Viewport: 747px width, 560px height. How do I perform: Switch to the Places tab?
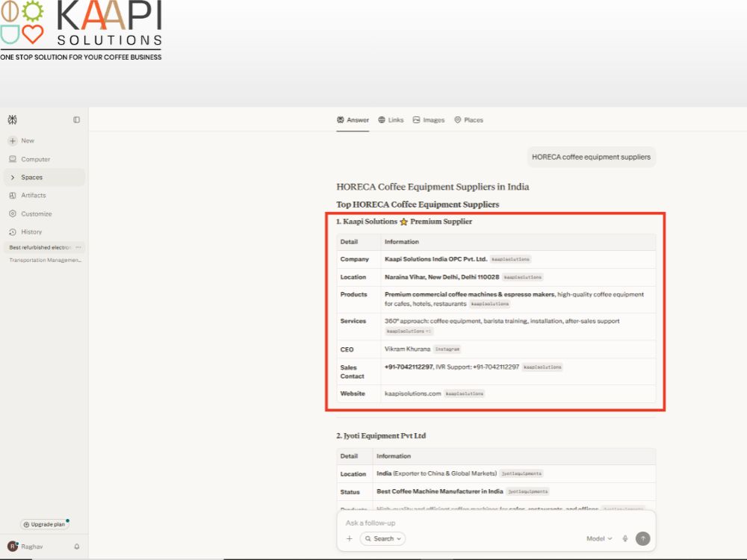point(469,120)
